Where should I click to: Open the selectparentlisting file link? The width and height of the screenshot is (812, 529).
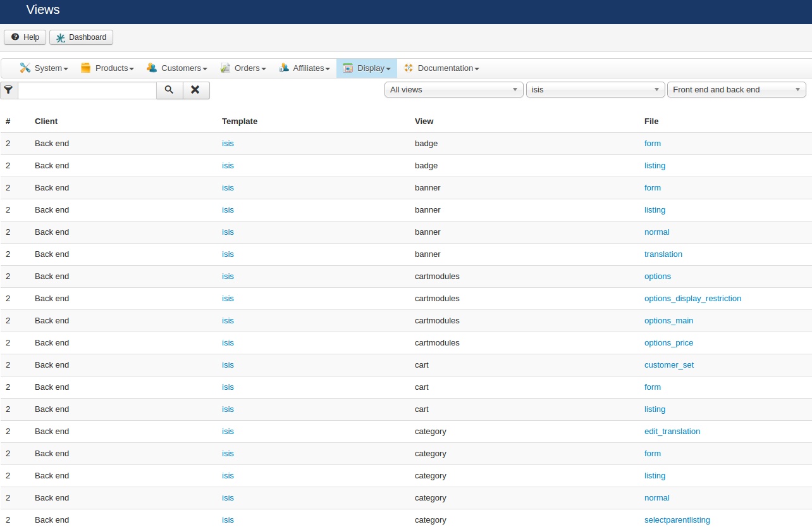677,520
